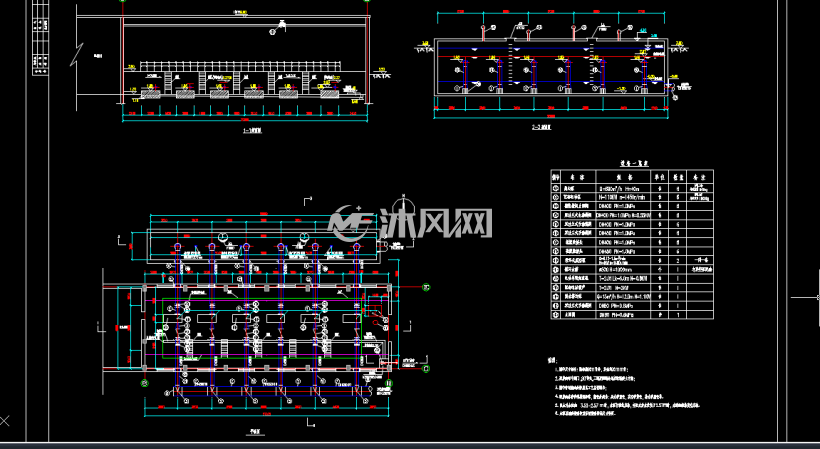Select the 1-1 section drawing title
This screenshot has width=820, height=449.
pos(252,131)
